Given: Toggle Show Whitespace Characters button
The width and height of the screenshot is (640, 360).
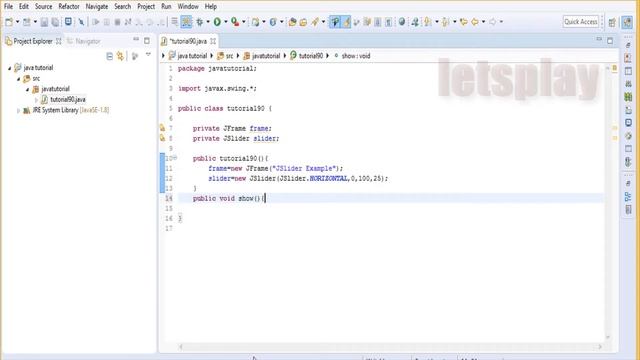Looking at the screenshot, I should pos(389,22).
